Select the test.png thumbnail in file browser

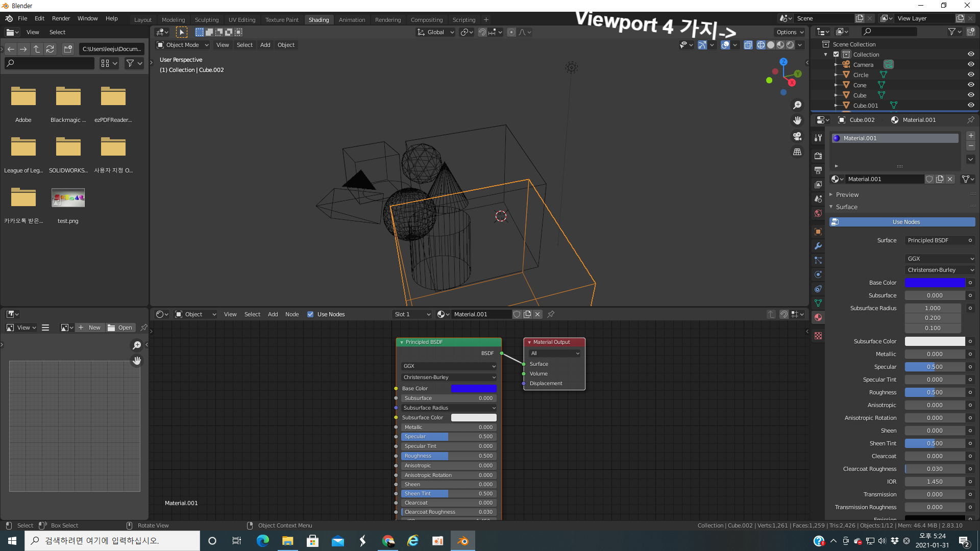point(68,198)
